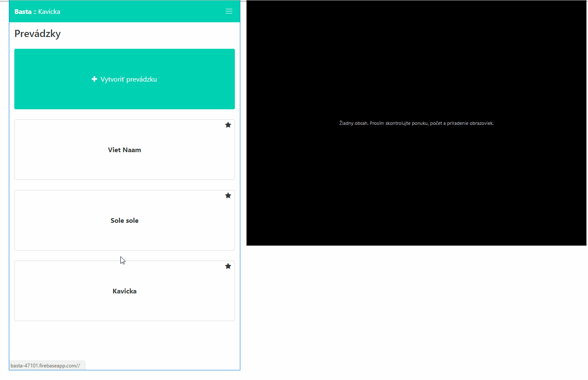Click the Basta brand link in header

click(x=23, y=12)
